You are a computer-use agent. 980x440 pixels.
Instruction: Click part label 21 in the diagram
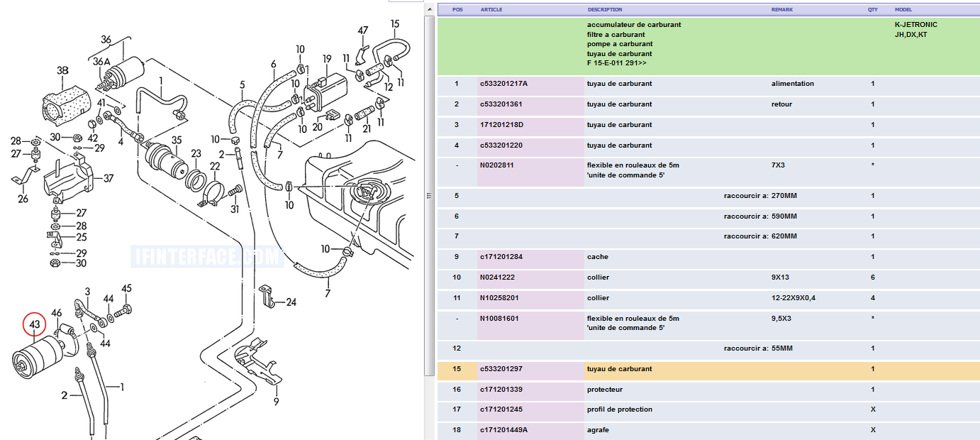[367, 128]
